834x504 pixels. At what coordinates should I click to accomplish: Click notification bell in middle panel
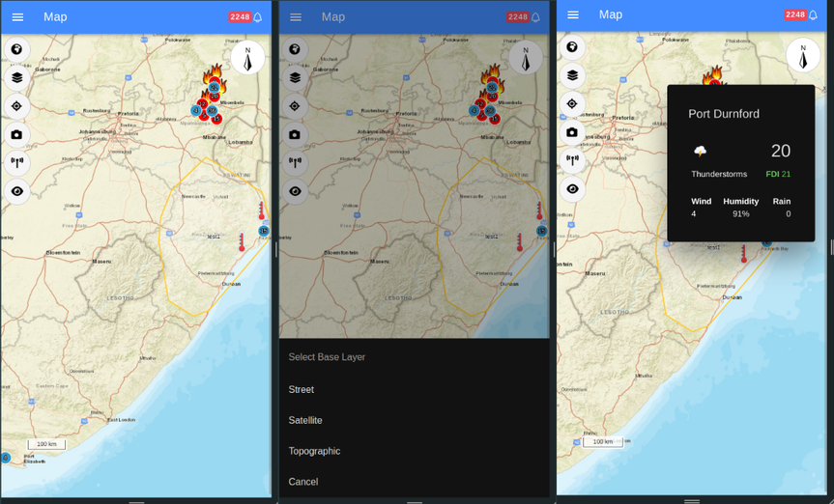click(536, 17)
